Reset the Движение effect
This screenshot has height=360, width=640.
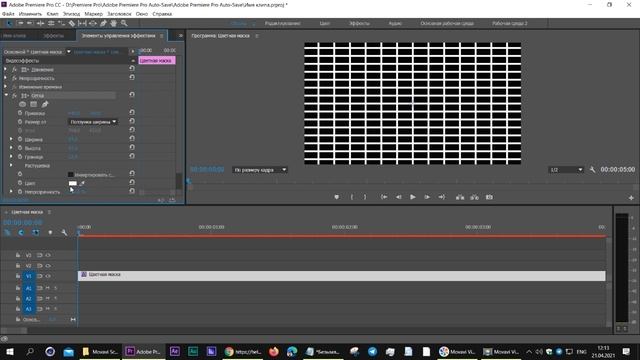132,69
